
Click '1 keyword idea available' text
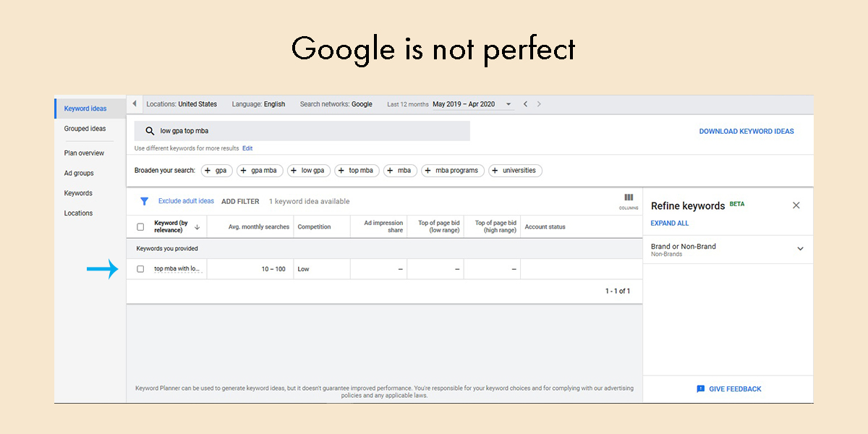[x=309, y=202]
